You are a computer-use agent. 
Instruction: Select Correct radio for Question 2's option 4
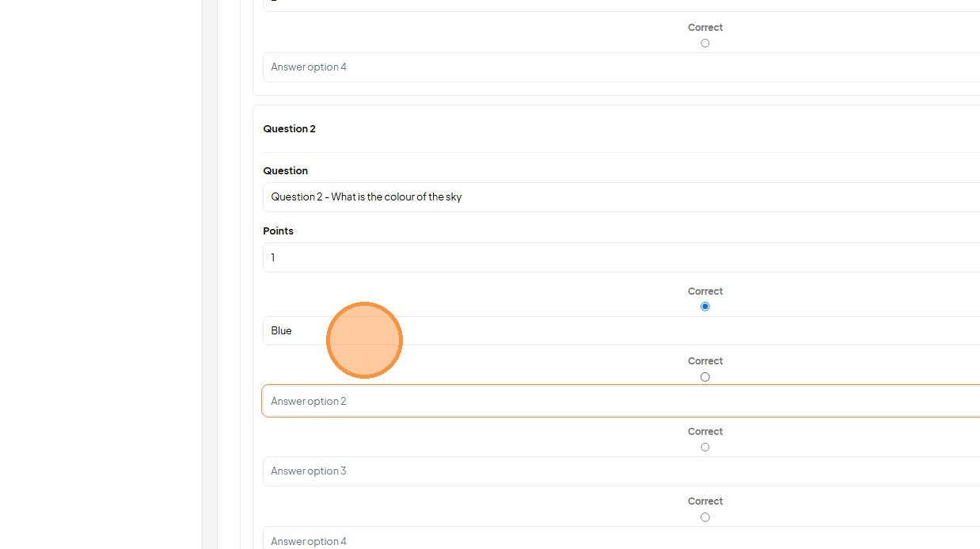pyautogui.click(x=705, y=517)
